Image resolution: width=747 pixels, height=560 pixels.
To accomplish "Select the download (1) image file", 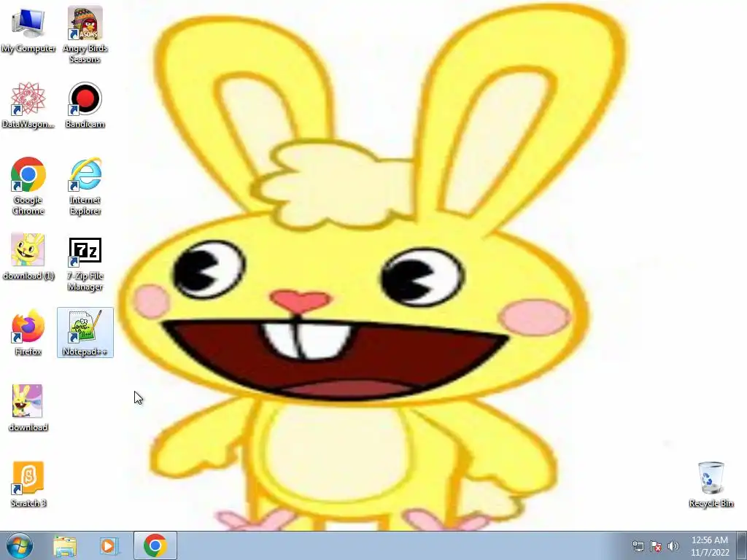I will (28, 257).
